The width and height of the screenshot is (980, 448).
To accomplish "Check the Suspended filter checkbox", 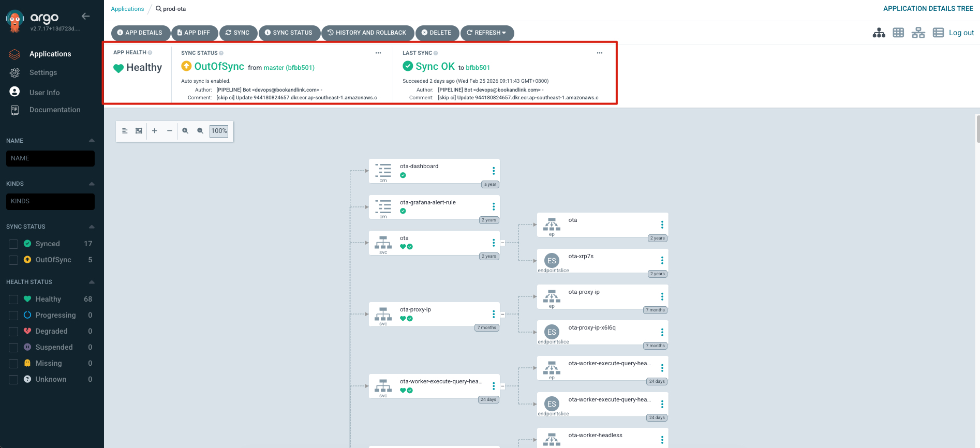I will [13, 348].
